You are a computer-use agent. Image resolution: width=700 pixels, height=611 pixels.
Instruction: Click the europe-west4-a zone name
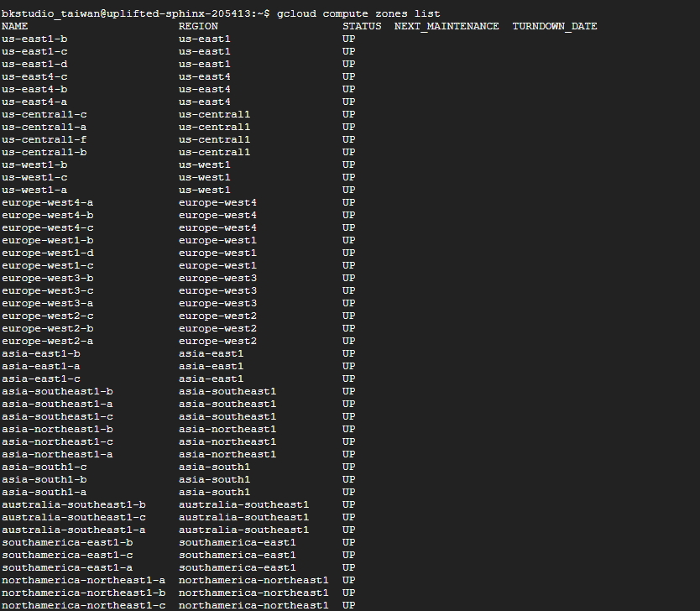pos(48,202)
